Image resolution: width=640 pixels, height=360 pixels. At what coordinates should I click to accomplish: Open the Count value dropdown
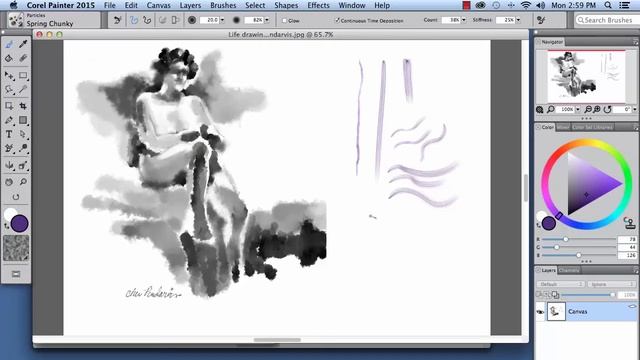tap(463, 20)
